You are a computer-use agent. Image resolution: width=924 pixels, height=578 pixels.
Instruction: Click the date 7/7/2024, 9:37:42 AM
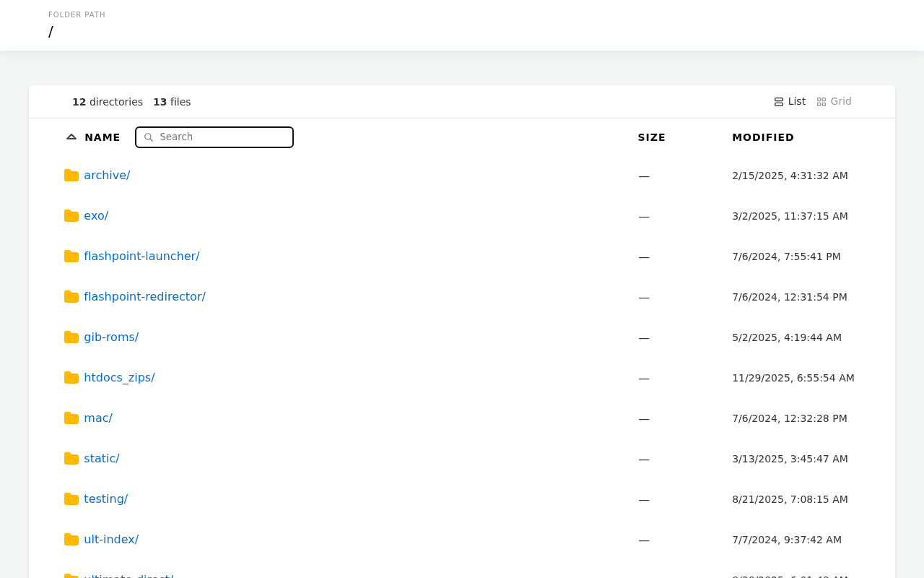click(x=787, y=540)
